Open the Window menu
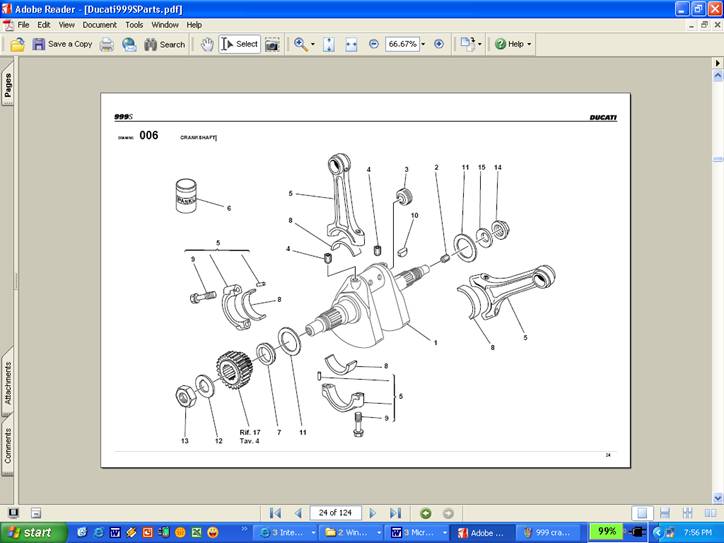724x543 pixels. pos(165,25)
